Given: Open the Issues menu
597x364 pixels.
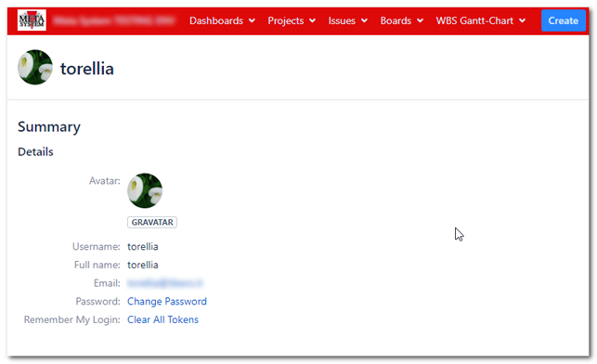Looking at the screenshot, I should point(348,20).
